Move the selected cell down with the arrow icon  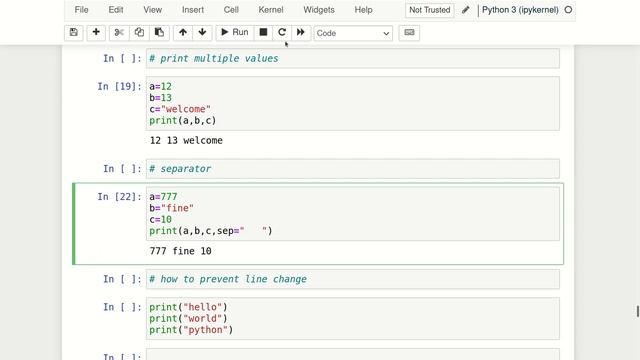[202, 33]
